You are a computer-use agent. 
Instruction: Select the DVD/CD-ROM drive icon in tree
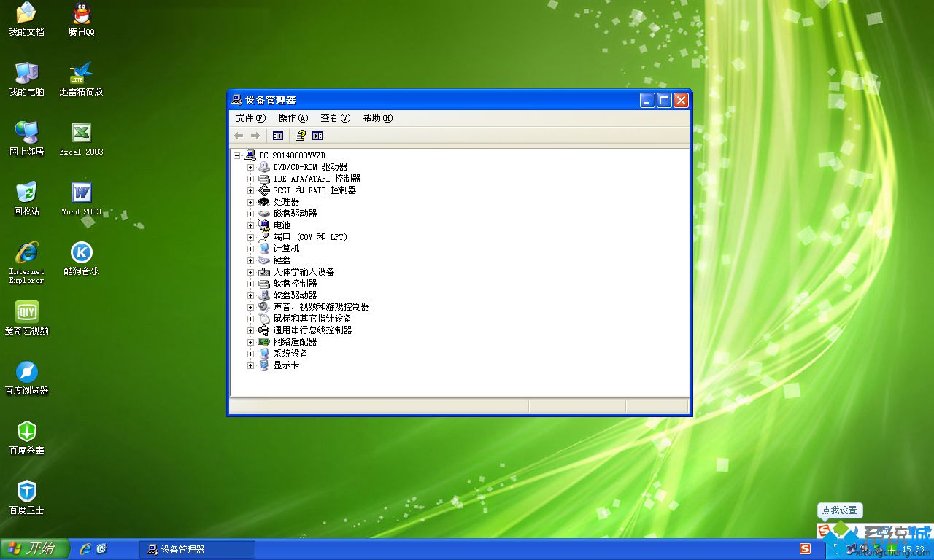pyautogui.click(x=264, y=167)
